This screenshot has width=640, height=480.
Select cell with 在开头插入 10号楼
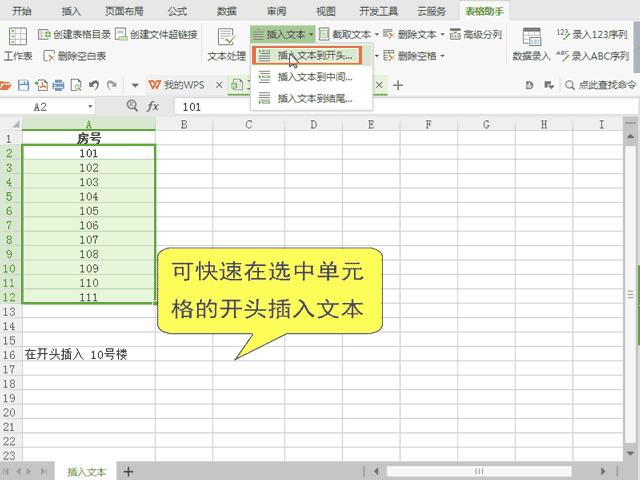click(89, 354)
